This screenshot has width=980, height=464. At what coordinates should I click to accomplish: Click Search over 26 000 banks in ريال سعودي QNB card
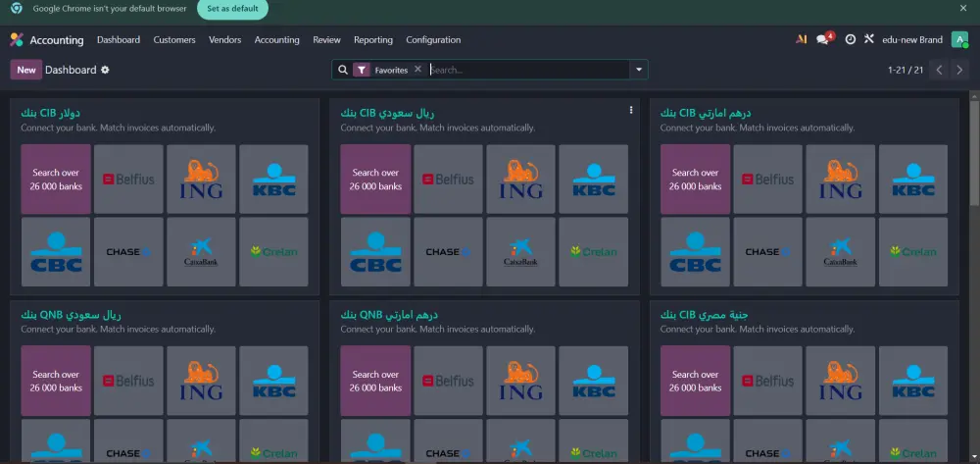click(x=56, y=382)
